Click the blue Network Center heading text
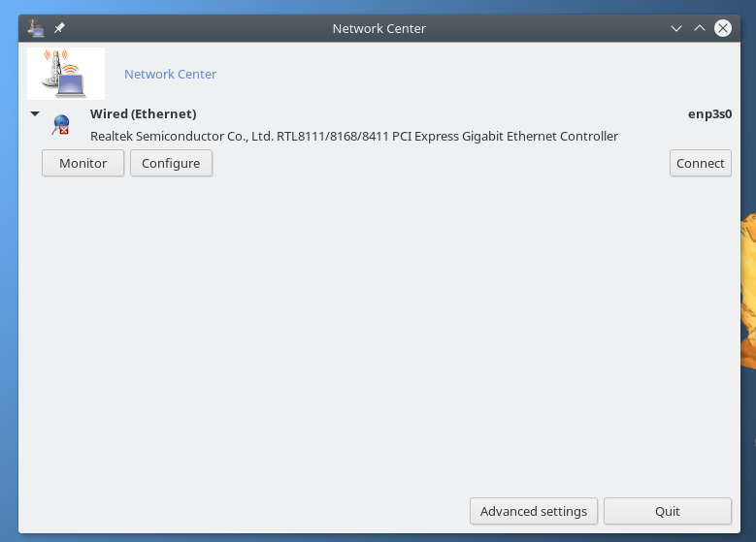Image resolution: width=756 pixels, height=542 pixels. click(170, 75)
